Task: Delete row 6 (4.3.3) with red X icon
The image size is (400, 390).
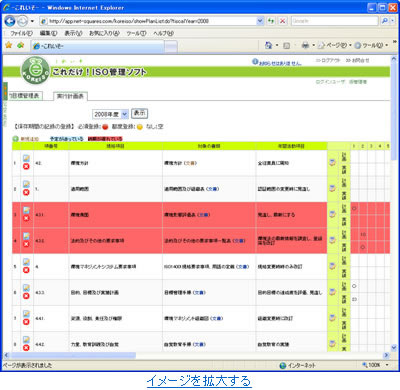Action: click(x=26, y=296)
